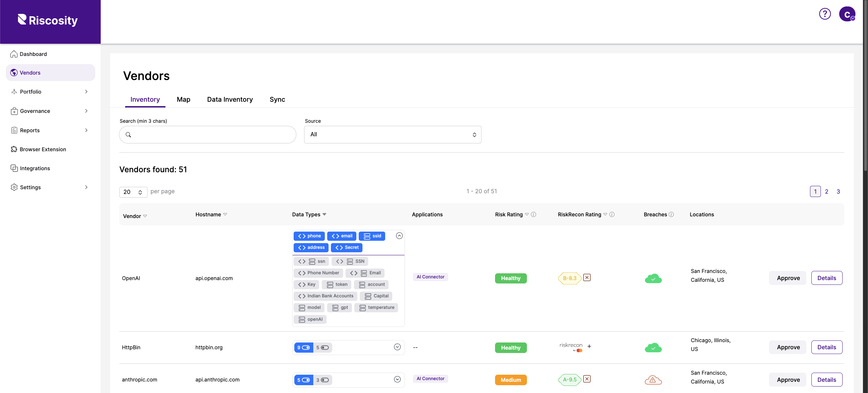The image size is (868, 393).
Task: Click the Breaches info icon
Action: (x=671, y=214)
